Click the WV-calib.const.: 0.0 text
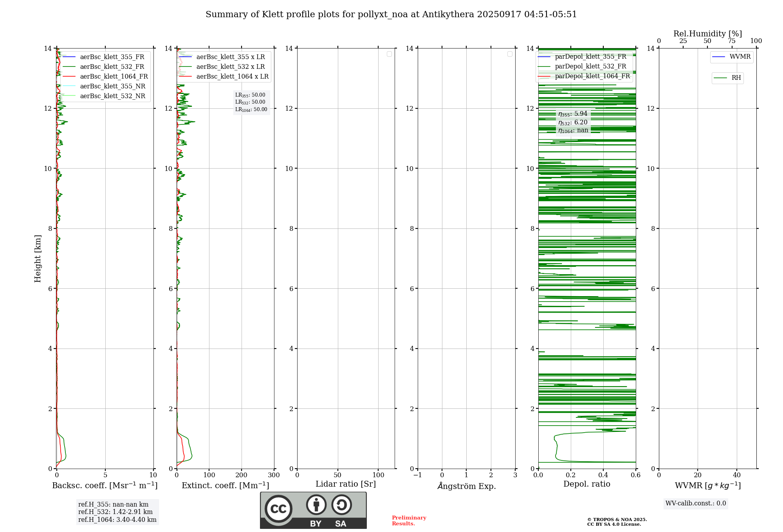This screenshot has height=532, width=783. pos(696,503)
